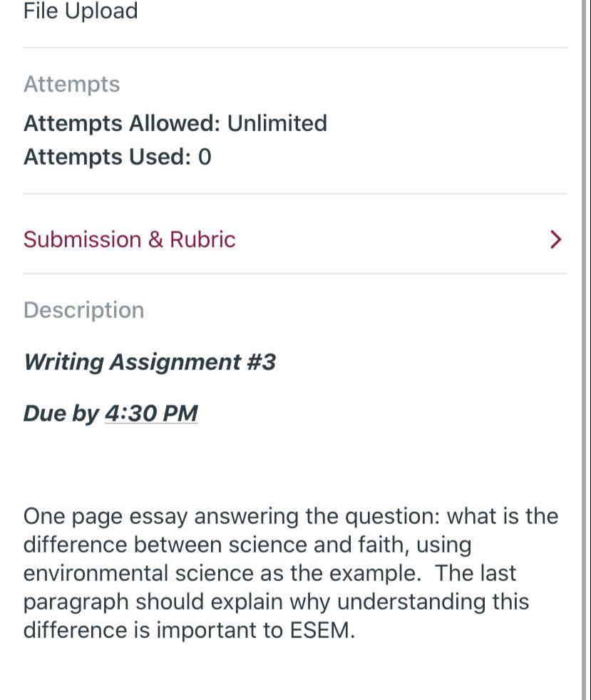Select the File Upload submission type text
Viewport: 591px width, 700px height.
pos(81,11)
